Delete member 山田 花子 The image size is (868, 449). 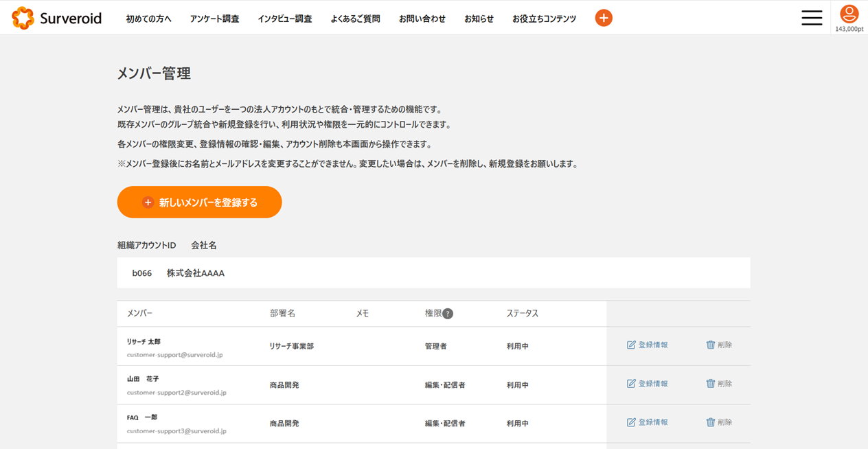(719, 384)
